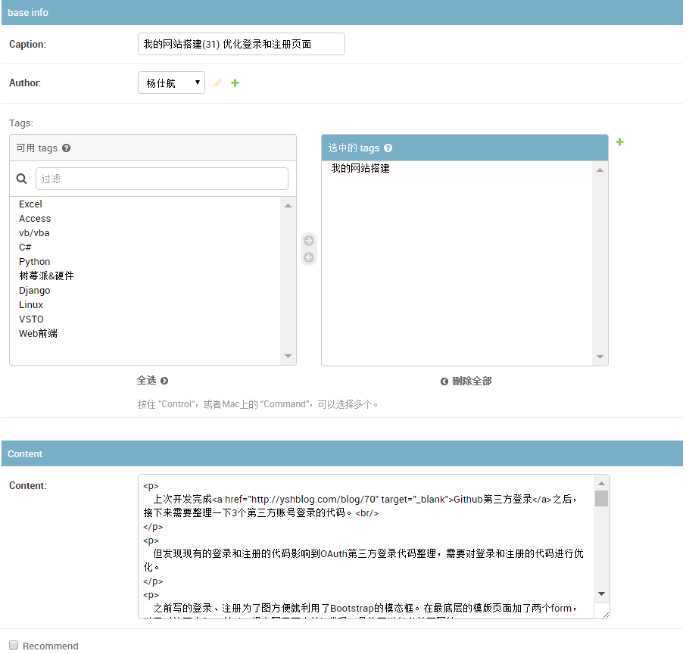Click the Content textarea scrollbar thumb

[602, 498]
